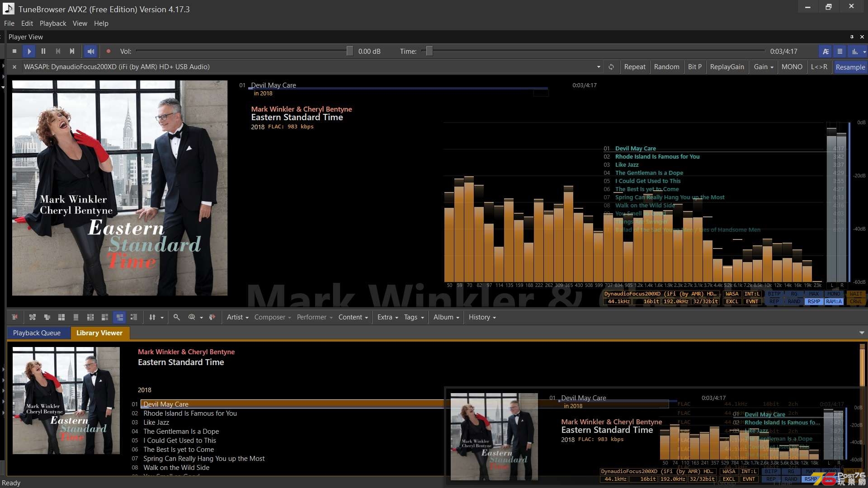Select the cover-with-list view icon
Image resolution: width=868 pixels, height=488 pixels.
105,317
